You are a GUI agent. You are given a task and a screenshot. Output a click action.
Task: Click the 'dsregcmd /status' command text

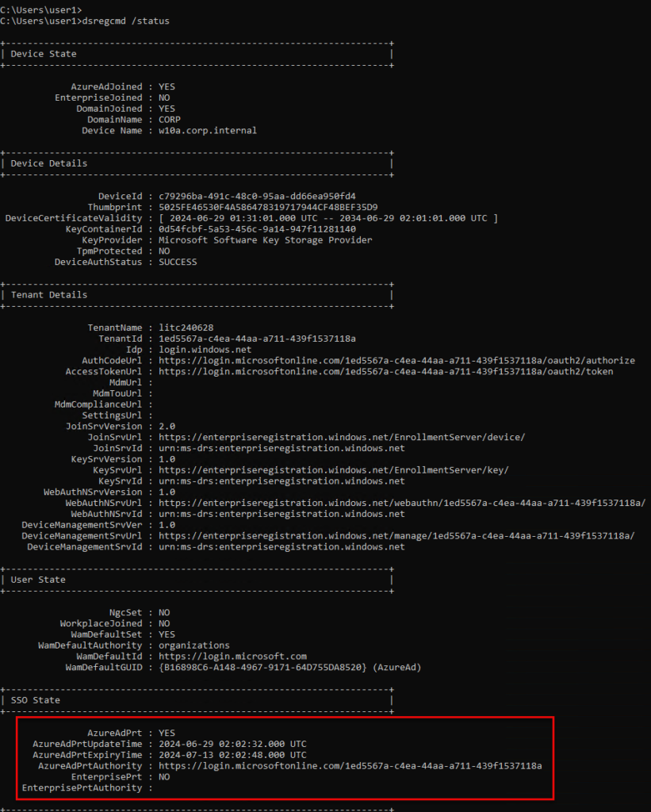126,21
